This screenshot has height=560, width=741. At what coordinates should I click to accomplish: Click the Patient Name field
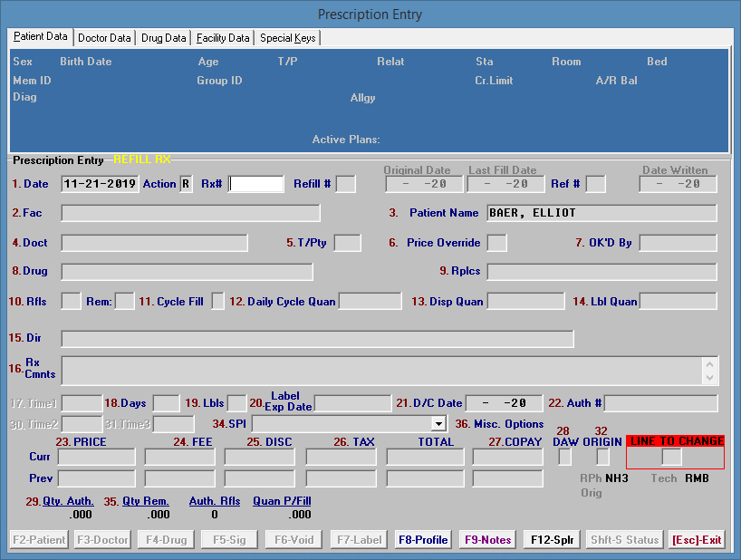(601, 213)
